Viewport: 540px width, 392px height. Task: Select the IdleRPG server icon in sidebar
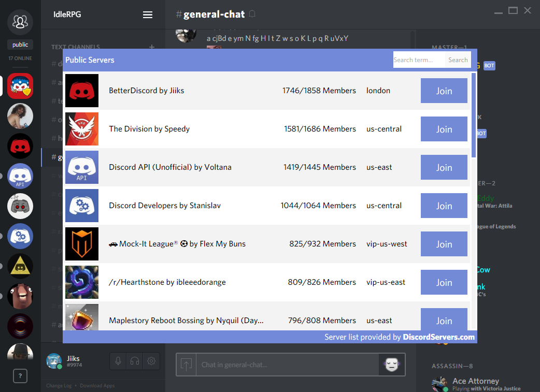tap(20, 86)
